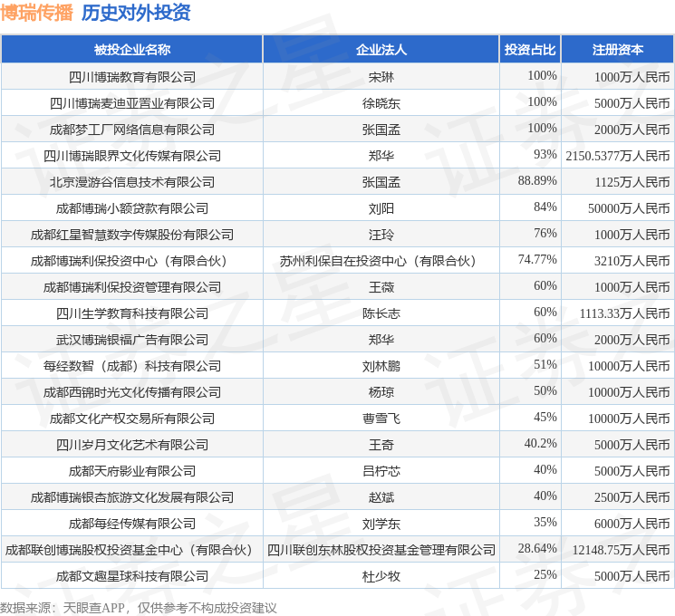This screenshot has height=616, width=675.
Task: Click registered capital 1125万人民币
Action: pyautogui.click(x=632, y=182)
